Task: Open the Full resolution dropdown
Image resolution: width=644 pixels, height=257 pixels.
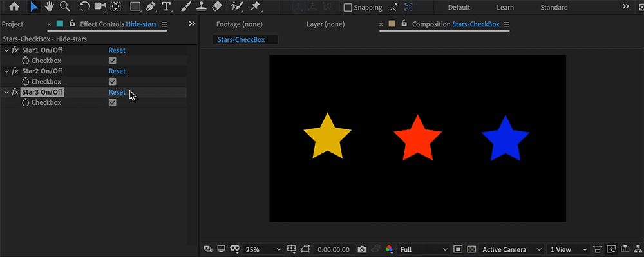Action: coord(424,249)
